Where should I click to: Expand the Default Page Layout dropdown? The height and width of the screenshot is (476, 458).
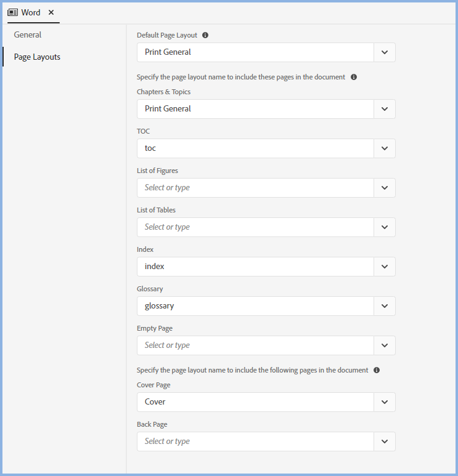point(385,52)
